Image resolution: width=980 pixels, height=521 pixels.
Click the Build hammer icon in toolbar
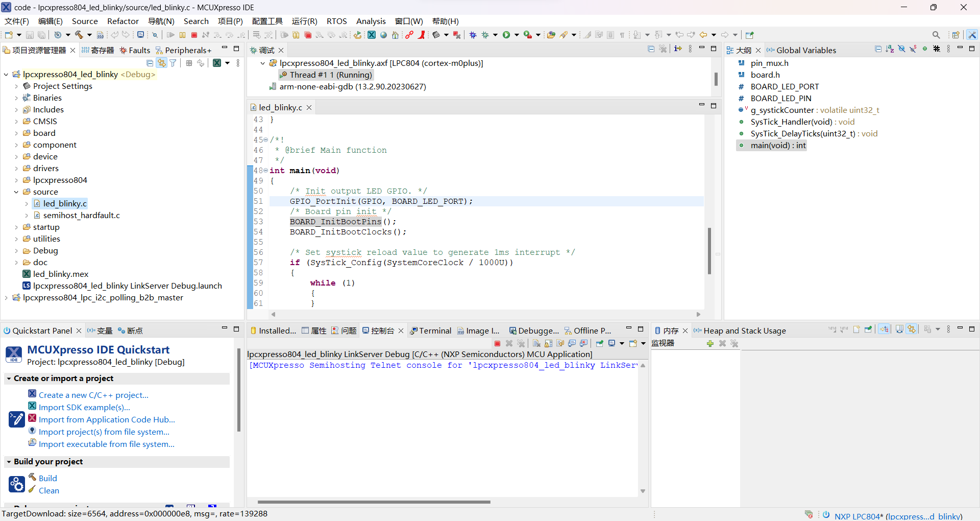pyautogui.click(x=79, y=35)
